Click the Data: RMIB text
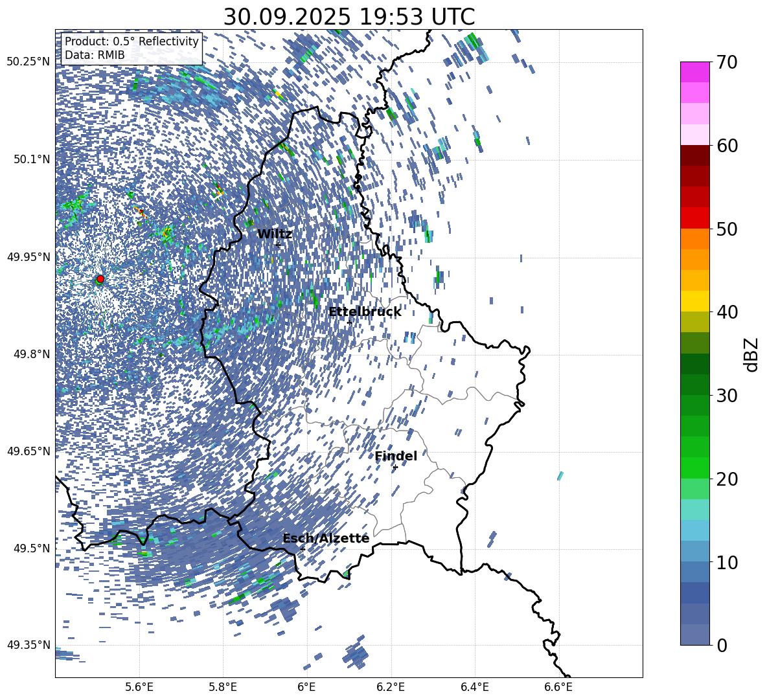The image size is (767, 700). click(95, 55)
